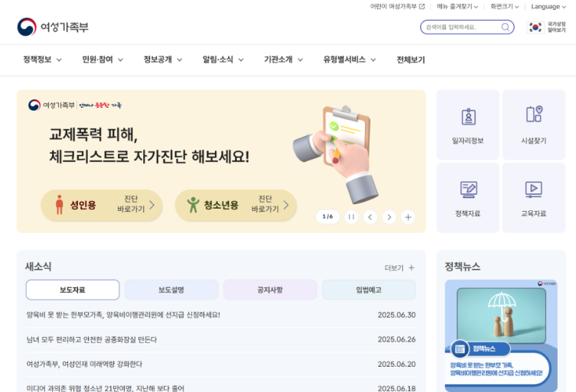Open the 교육자료 video play icon

[533, 190]
